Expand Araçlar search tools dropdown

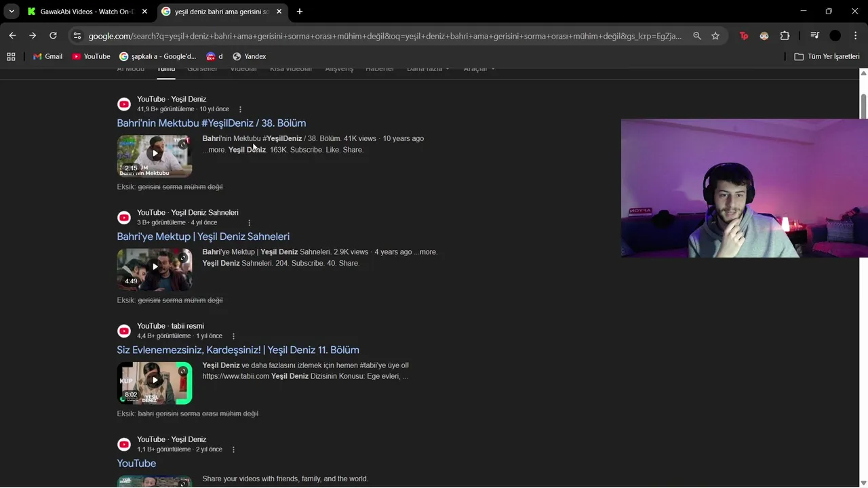tap(479, 69)
